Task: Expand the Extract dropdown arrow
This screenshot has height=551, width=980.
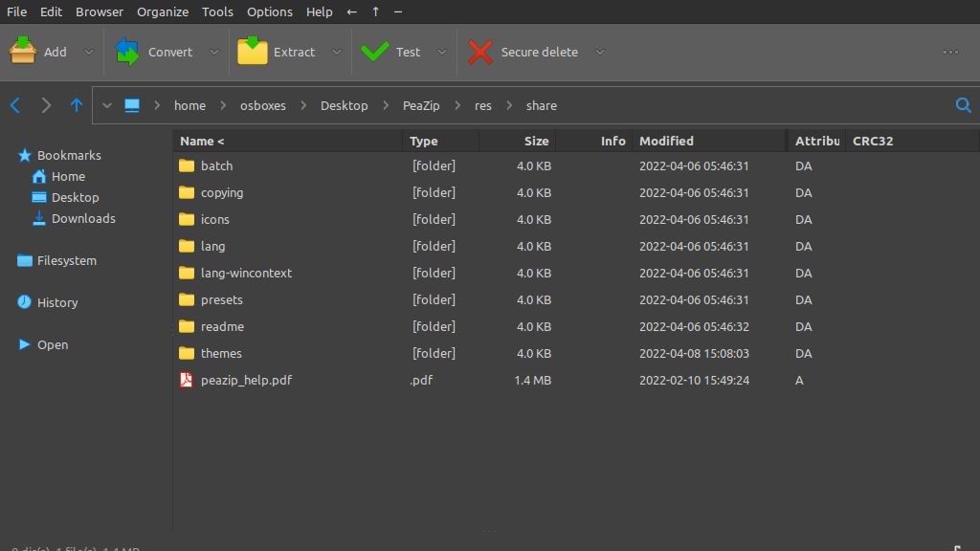Action: coord(336,52)
